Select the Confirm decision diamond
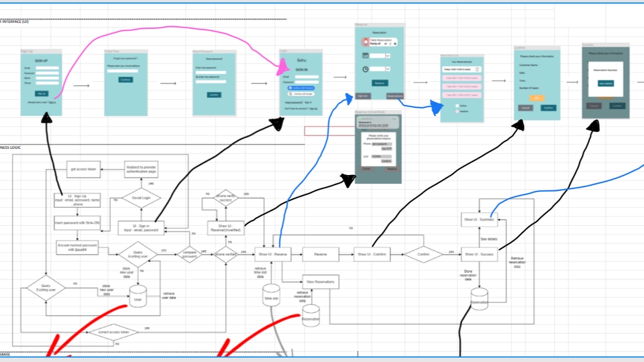The image size is (644, 362). tap(423, 255)
